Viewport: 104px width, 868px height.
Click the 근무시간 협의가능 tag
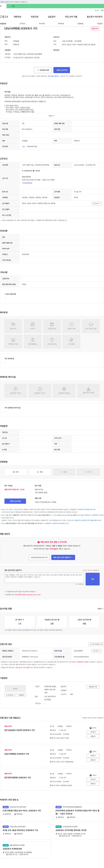click(28, 183)
